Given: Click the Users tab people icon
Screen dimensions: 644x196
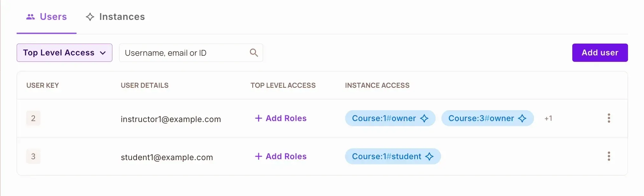Looking at the screenshot, I should click(30, 17).
